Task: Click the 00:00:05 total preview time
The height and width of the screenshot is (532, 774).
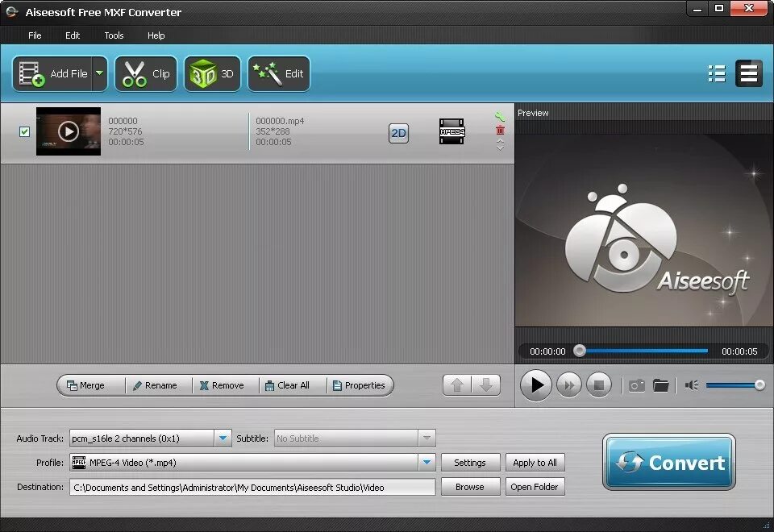Action: point(739,351)
